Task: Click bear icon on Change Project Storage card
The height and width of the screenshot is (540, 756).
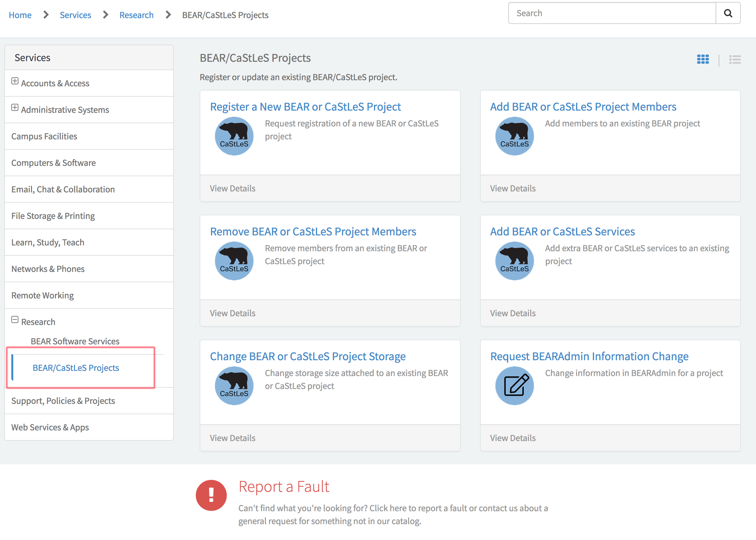Action: pyautogui.click(x=234, y=385)
